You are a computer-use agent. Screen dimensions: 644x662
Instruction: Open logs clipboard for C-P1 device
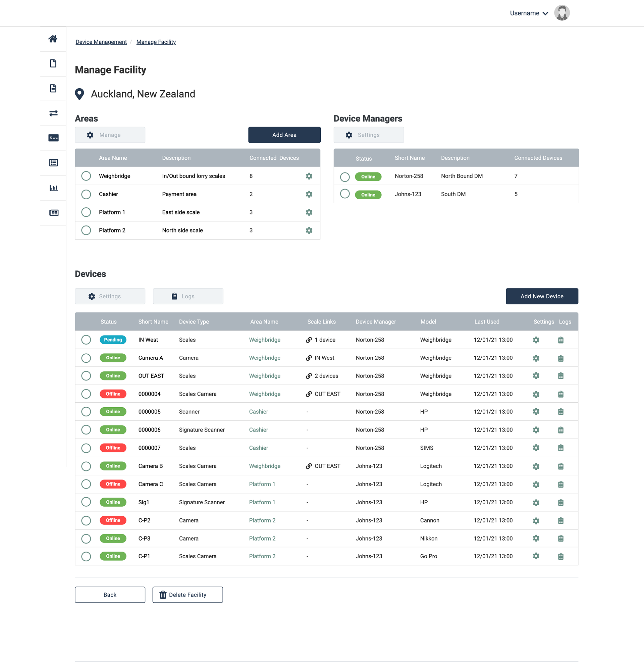click(x=560, y=556)
